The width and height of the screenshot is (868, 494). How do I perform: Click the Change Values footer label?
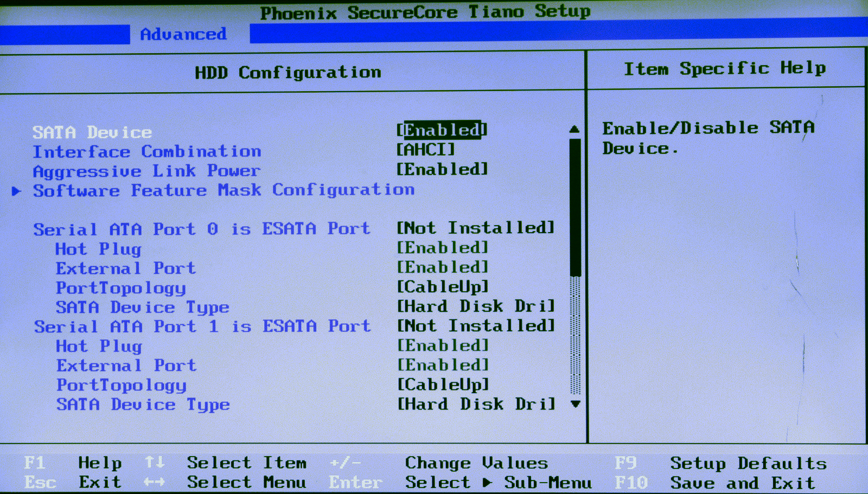click(476, 463)
